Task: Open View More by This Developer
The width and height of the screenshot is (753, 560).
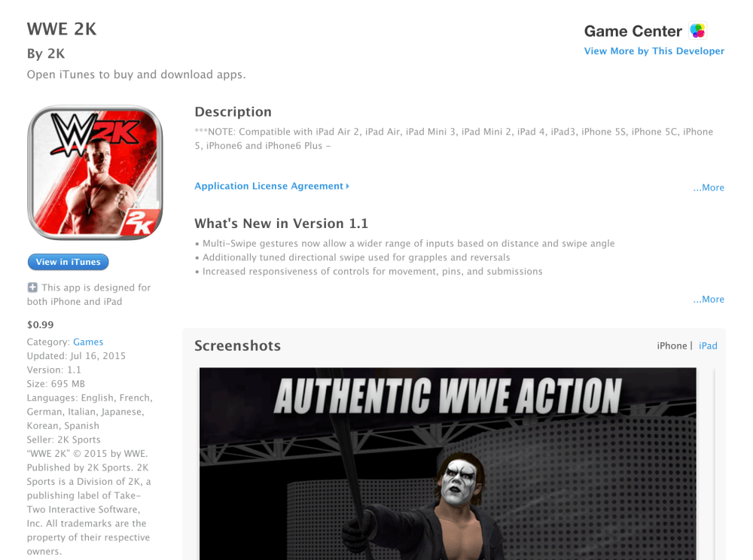Action: tap(654, 51)
